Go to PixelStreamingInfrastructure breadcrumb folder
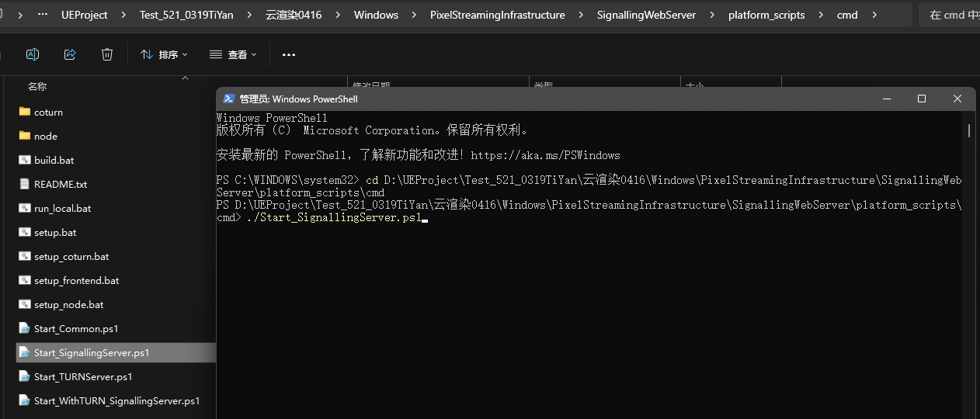The width and height of the screenshot is (980, 419). click(498, 15)
